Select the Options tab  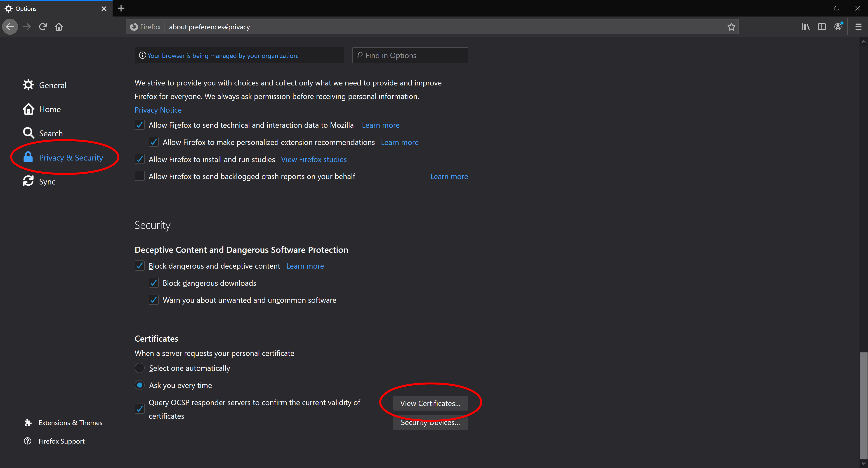click(x=56, y=8)
